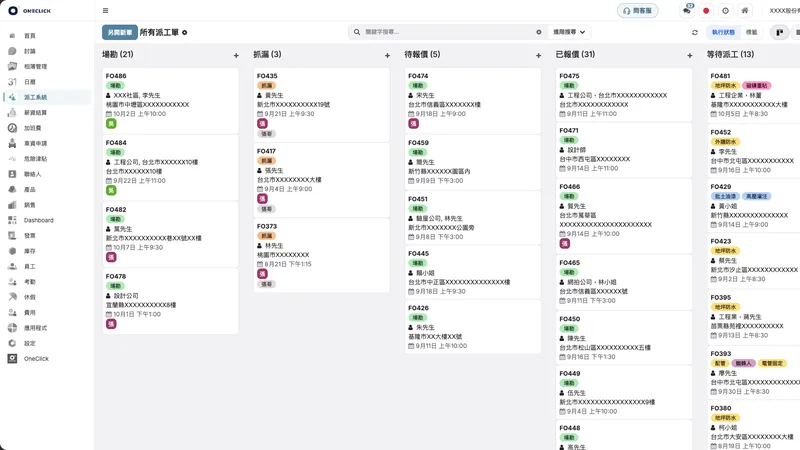Open work order card FO474
Image resolution: width=800 pixels, height=450 pixels.
472,101
